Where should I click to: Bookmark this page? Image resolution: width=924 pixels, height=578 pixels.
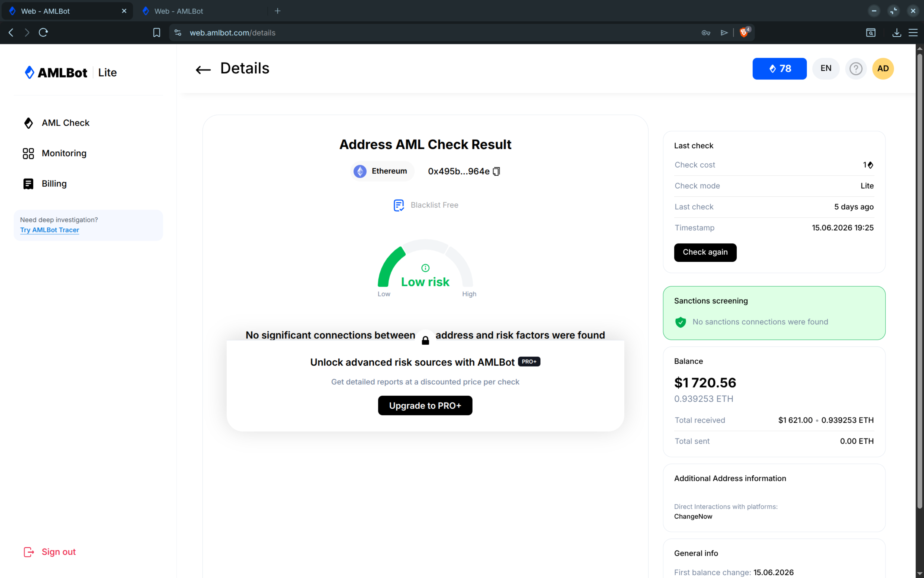pos(156,33)
